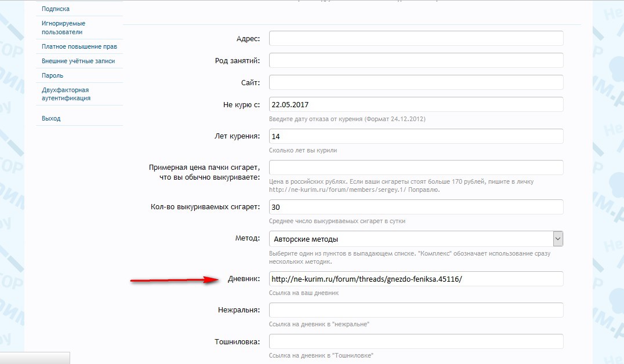Image resolution: width=624 pixels, height=364 pixels.
Task: Click the 'Сайт:' label
Action: 251,82
